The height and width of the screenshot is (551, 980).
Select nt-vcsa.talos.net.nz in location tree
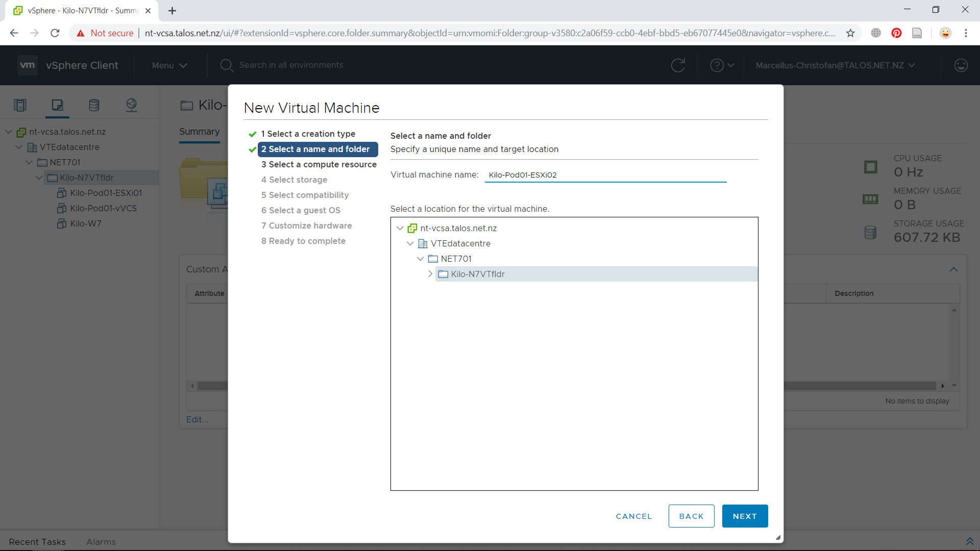458,228
